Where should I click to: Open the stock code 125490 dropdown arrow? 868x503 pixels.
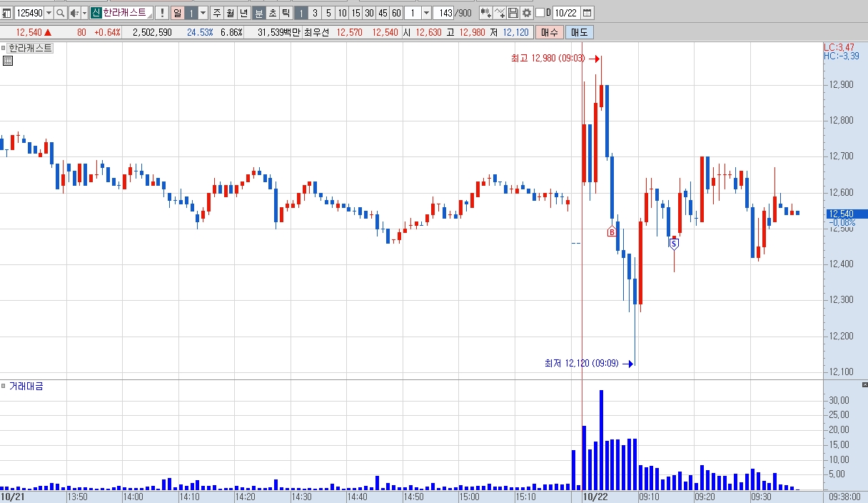coord(49,13)
